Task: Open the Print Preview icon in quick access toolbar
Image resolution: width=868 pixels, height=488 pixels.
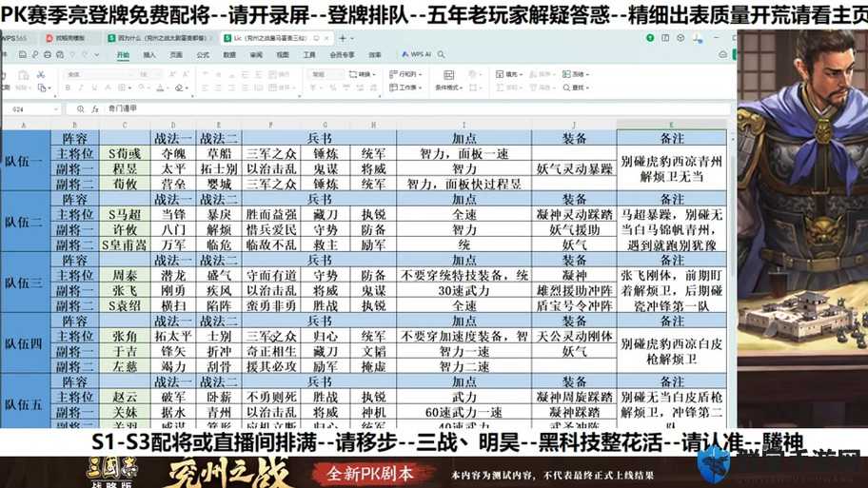Action: tap(59, 55)
